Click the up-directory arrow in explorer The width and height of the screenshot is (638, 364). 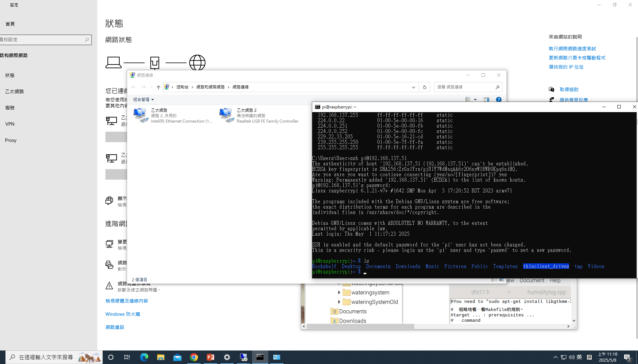click(158, 87)
